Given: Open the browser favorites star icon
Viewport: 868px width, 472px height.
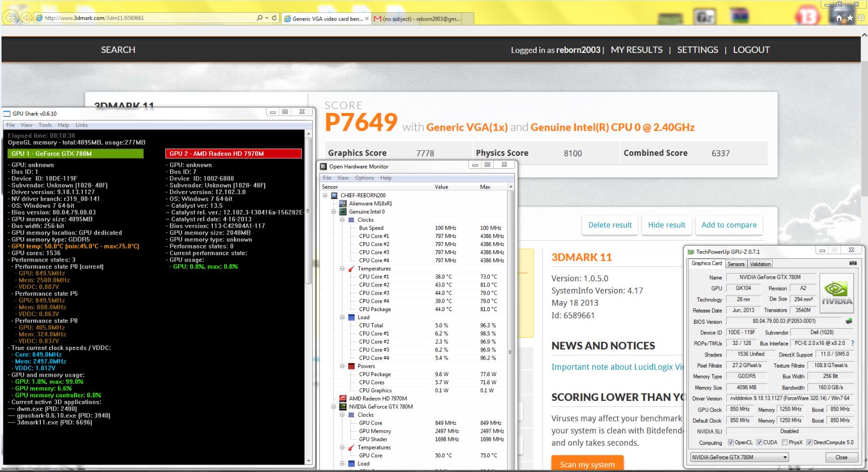Looking at the screenshot, I should [x=850, y=18].
